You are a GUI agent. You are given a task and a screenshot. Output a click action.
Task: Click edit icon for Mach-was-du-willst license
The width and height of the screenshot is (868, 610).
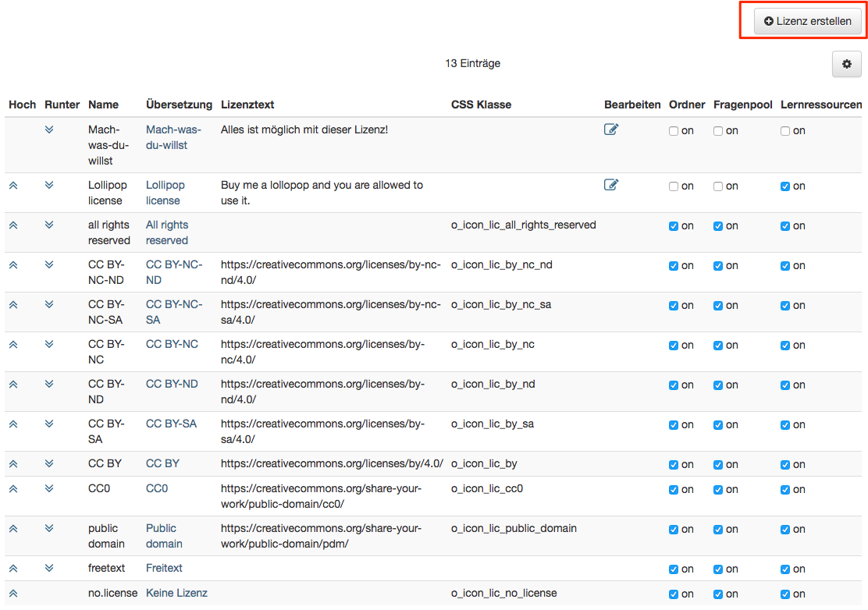pos(611,129)
